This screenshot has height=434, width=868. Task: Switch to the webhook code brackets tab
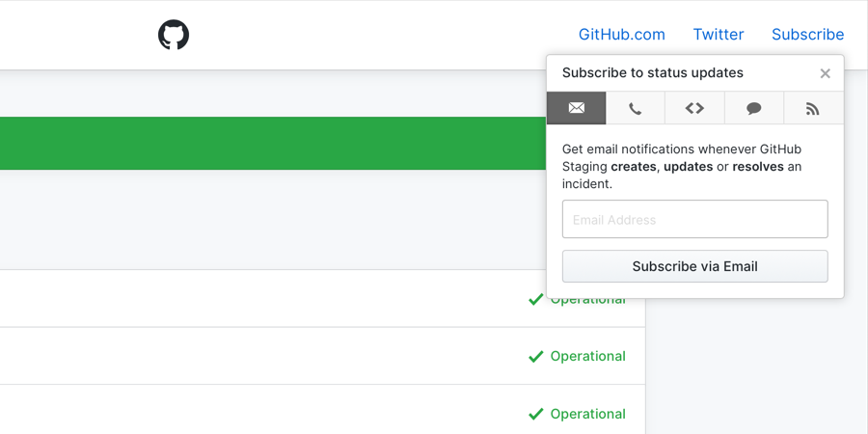694,108
